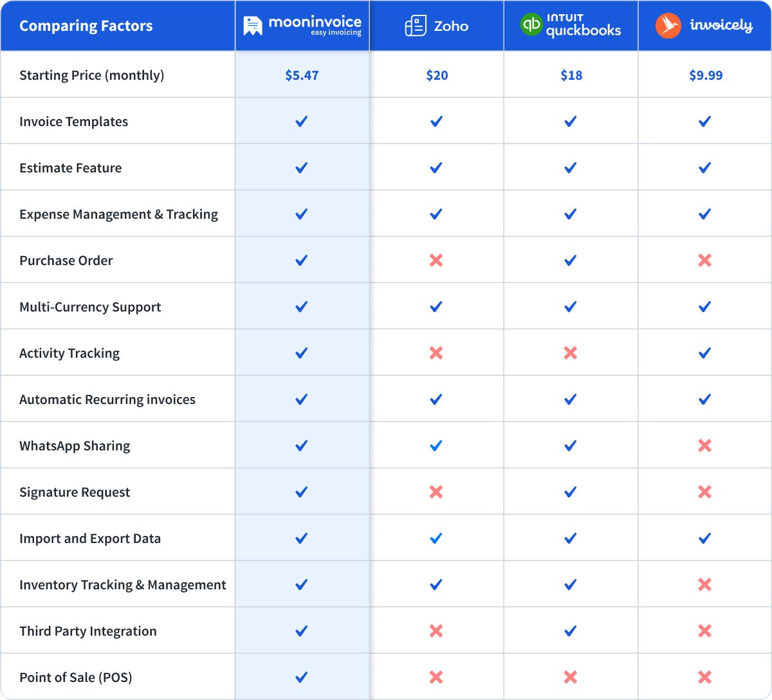Click the Expense Management & Tracking label
This screenshot has width=772, height=700.
click(118, 214)
